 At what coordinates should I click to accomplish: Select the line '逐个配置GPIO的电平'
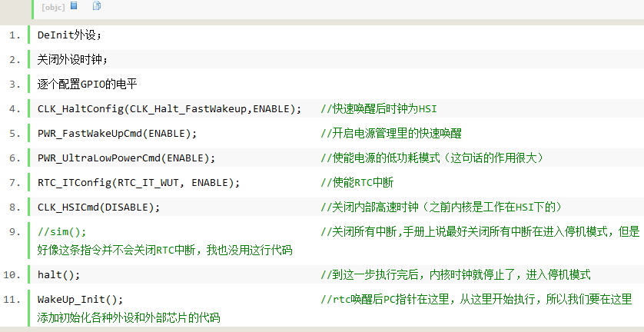(87, 85)
